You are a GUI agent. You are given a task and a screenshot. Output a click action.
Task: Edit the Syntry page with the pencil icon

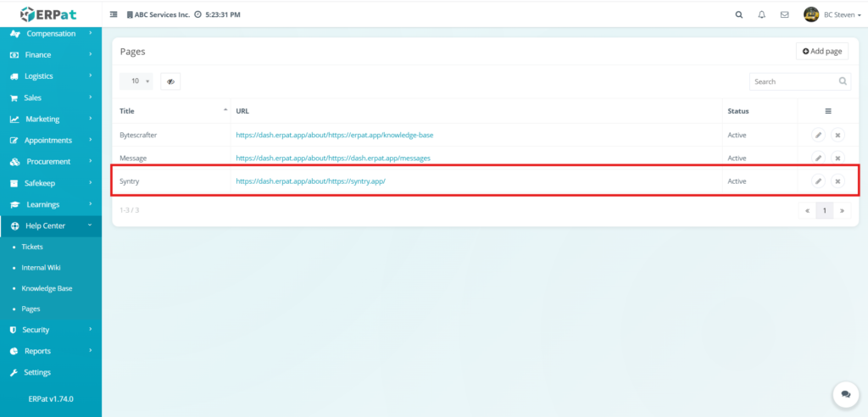point(818,181)
